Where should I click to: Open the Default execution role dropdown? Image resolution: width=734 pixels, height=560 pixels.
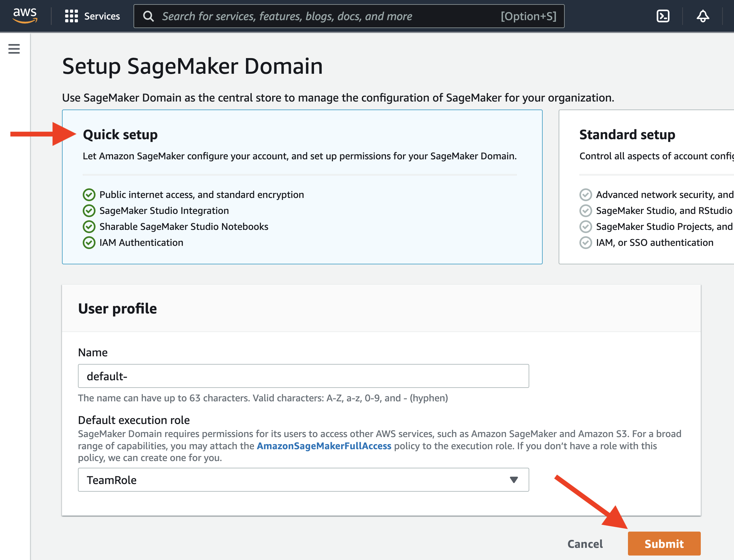pos(303,480)
